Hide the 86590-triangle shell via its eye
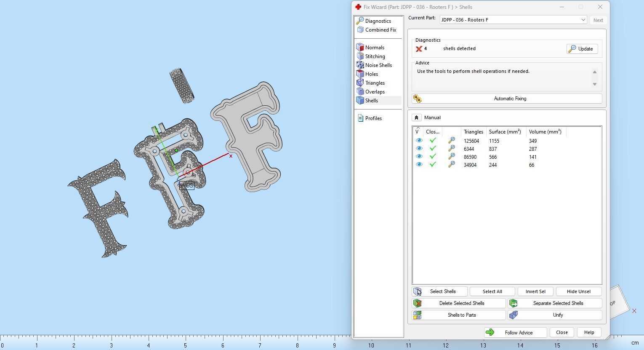The height and width of the screenshot is (350, 644). click(x=419, y=157)
